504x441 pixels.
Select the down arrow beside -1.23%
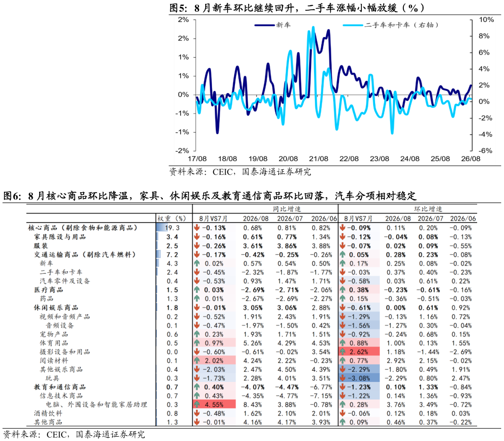tap(342, 387)
